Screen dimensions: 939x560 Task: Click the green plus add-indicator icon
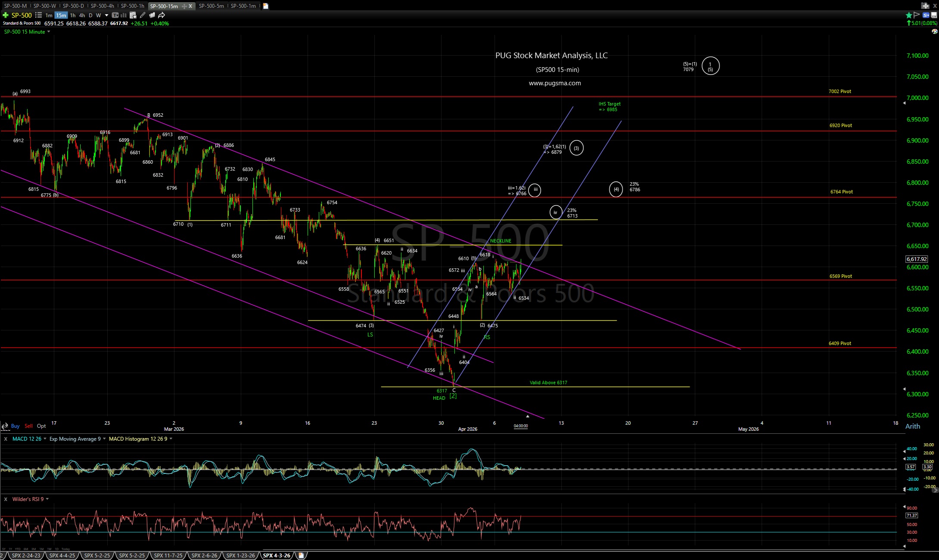pos(6,15)
